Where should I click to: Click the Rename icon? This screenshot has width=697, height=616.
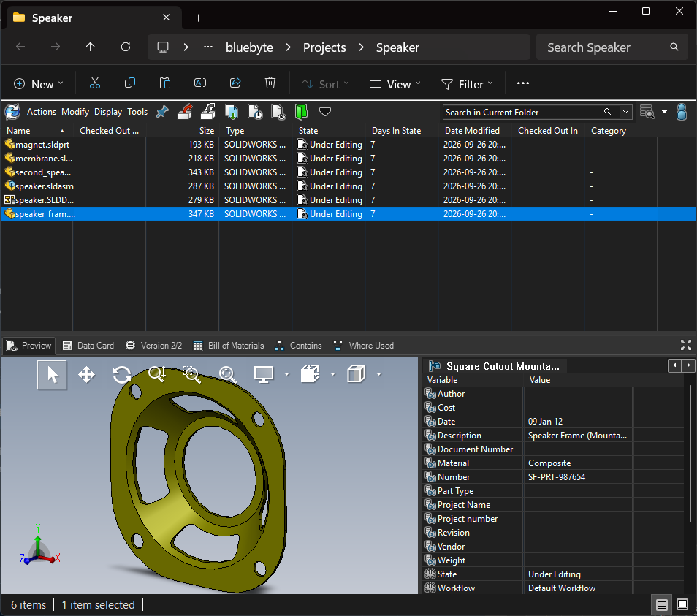(x=200, y=83)
